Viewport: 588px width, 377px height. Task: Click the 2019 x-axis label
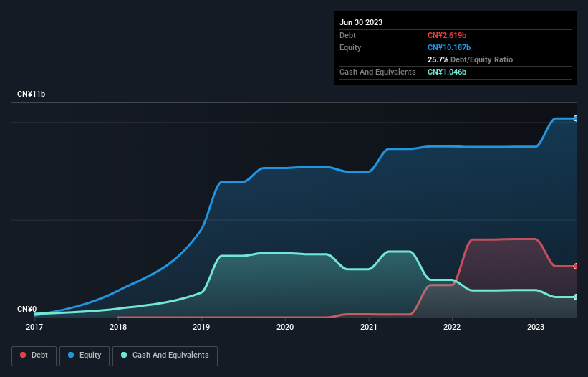(201, 327)
